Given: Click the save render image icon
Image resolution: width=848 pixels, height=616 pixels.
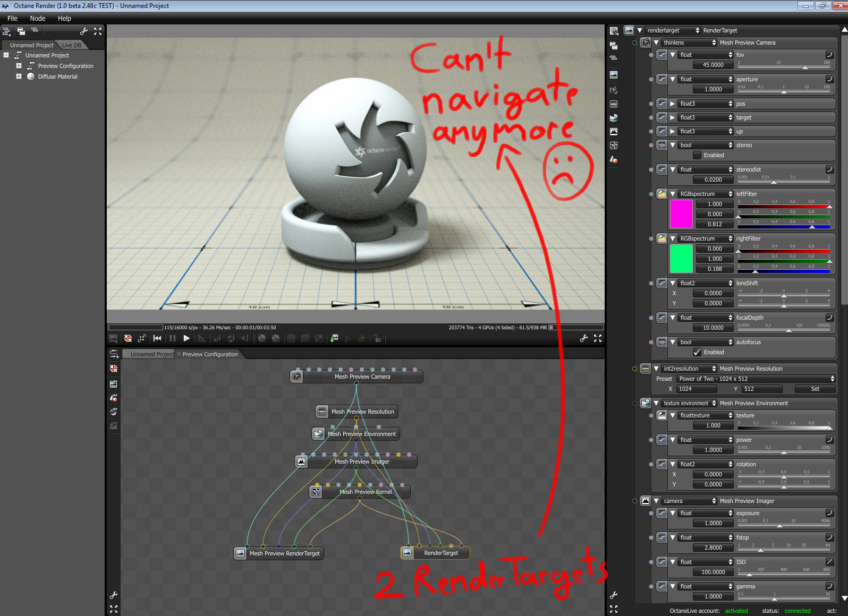Looking at the screenshot, I should [334, 338].
